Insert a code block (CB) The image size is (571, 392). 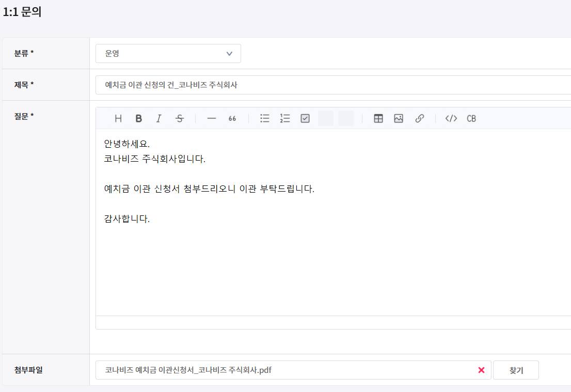pyautogui.click(x=471, y=118)
